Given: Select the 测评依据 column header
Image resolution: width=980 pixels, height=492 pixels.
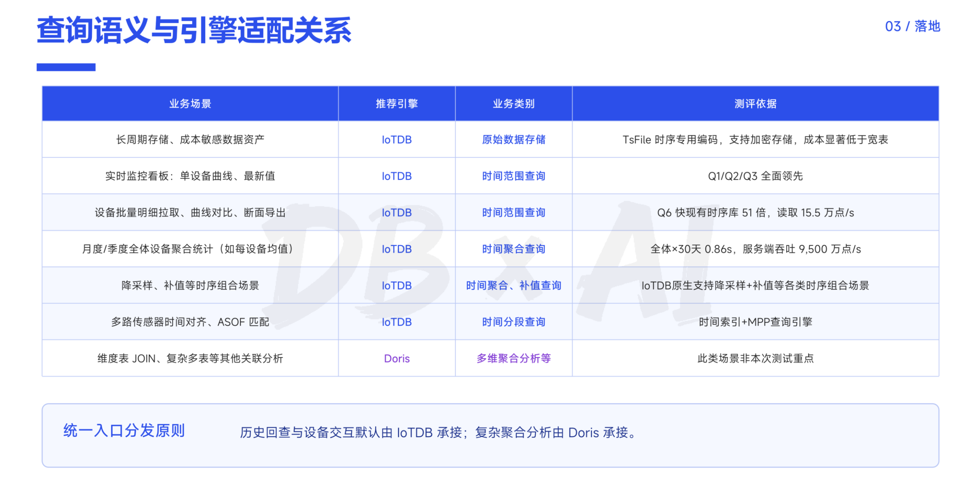Looking at the screenshot, I should point(755,103).
